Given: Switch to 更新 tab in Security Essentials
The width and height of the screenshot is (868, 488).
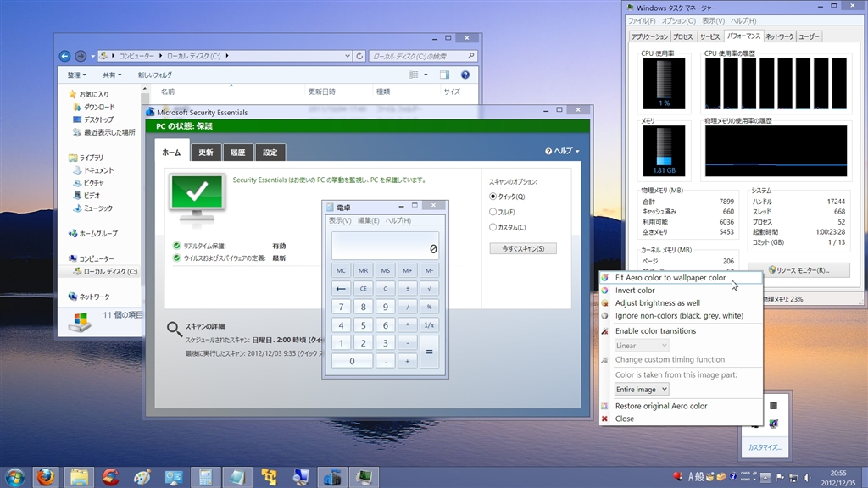Looking at the screenshot, I should tap(206, 152).
